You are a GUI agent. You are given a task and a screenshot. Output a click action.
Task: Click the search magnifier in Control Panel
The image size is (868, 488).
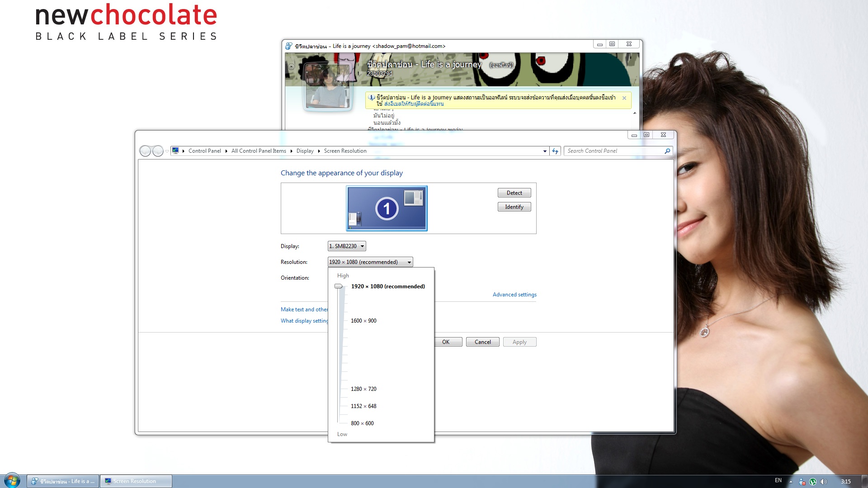(x=667, y=151)
